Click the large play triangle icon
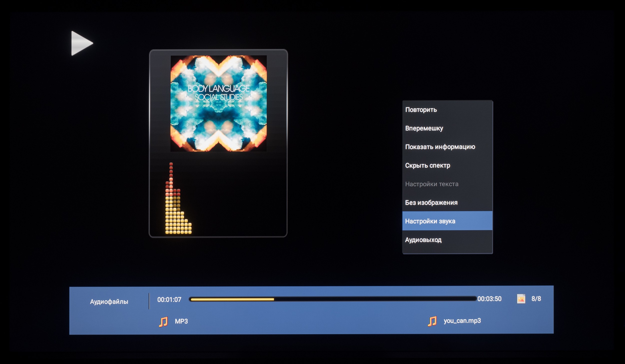 click(x=80, y=43)
